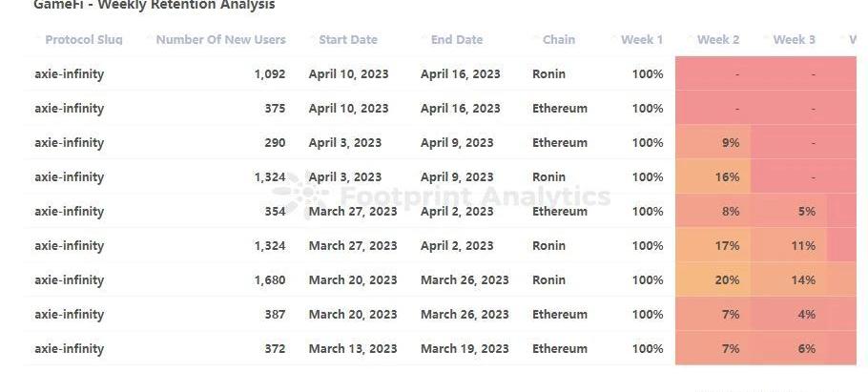Open the last axie-infinity protocol row
Image resolution: width=868 pixels, height=392 pixels.
tap(70, 349)
